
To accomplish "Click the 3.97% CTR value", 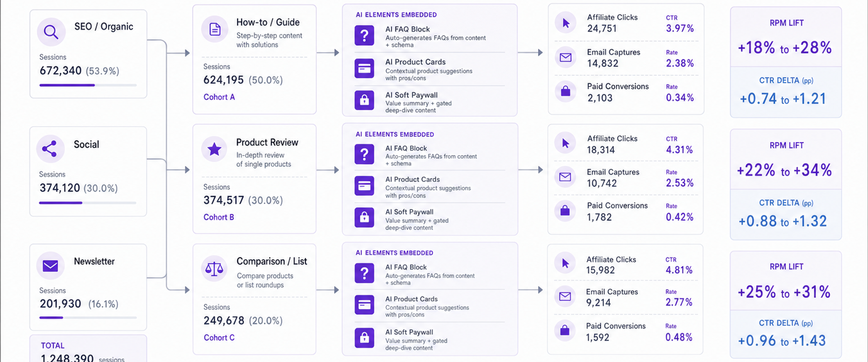I will click(680, 29).
